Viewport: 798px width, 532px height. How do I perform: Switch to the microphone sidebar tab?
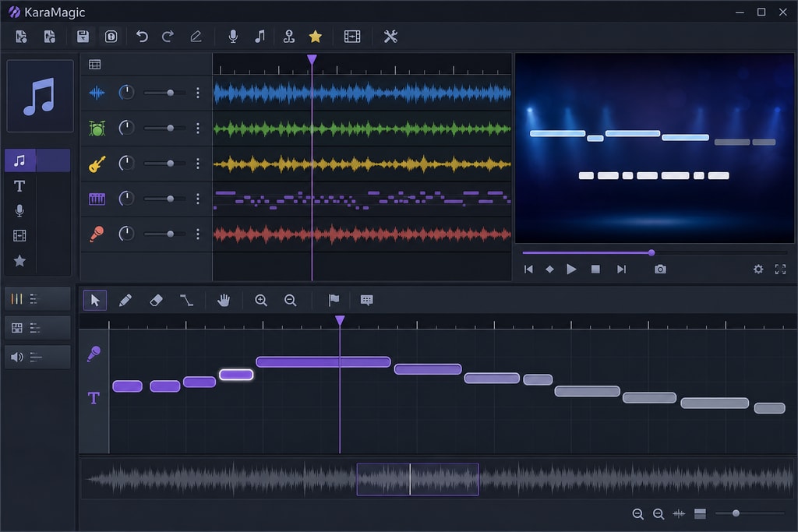19,210
